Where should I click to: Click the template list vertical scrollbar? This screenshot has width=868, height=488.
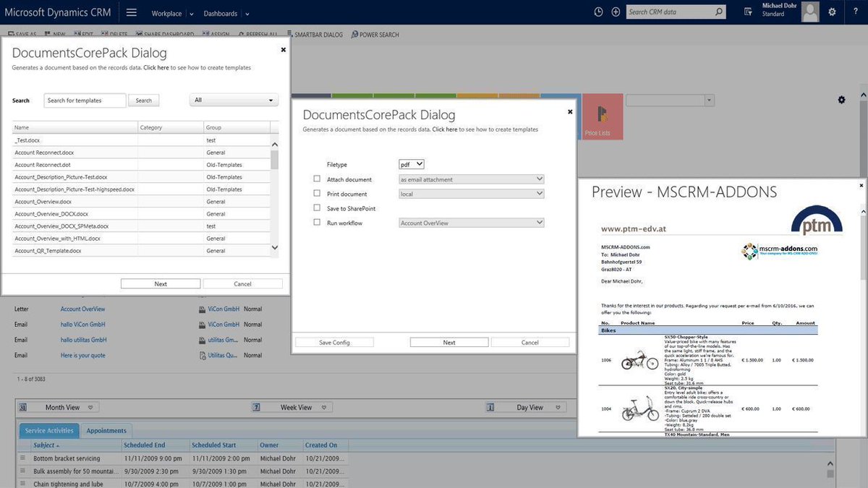click(x=275, y=195)
